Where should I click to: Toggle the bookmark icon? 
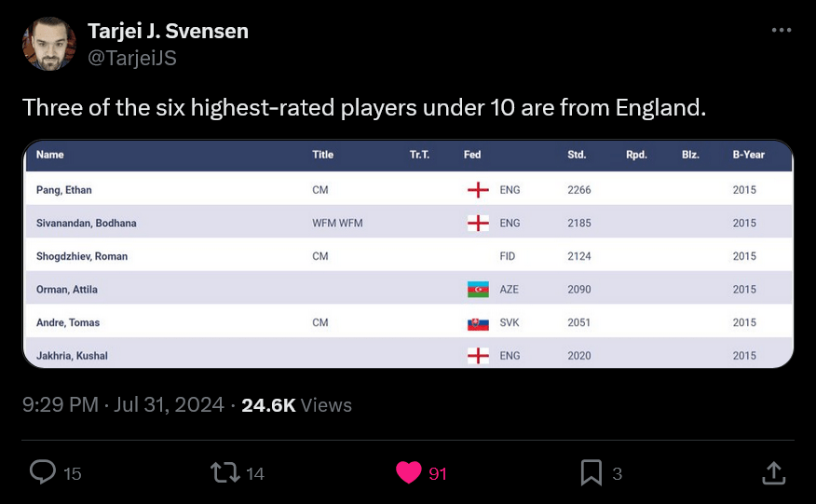coord(592,472)
